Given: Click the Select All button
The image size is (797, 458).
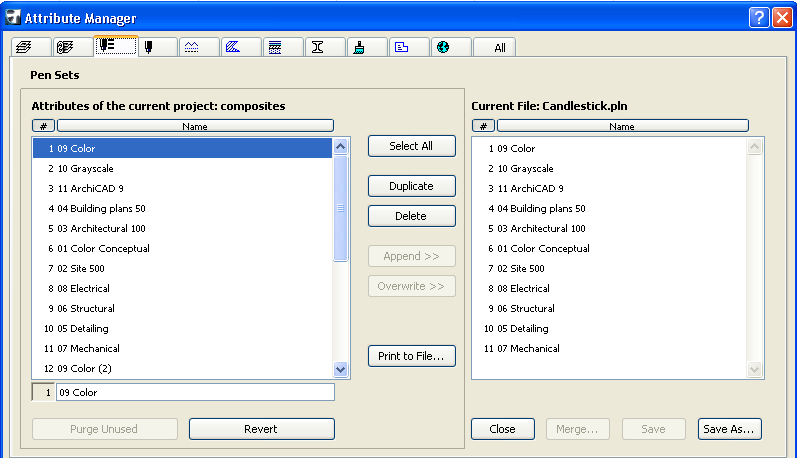Looking at the screenshot, I should [412, 146].
